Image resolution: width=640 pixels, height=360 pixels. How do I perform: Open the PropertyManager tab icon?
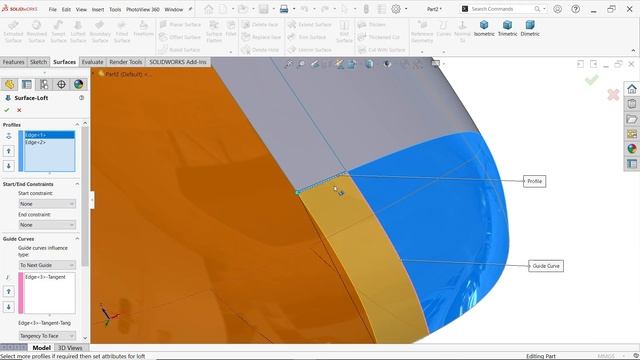click(x=27, y=84)
